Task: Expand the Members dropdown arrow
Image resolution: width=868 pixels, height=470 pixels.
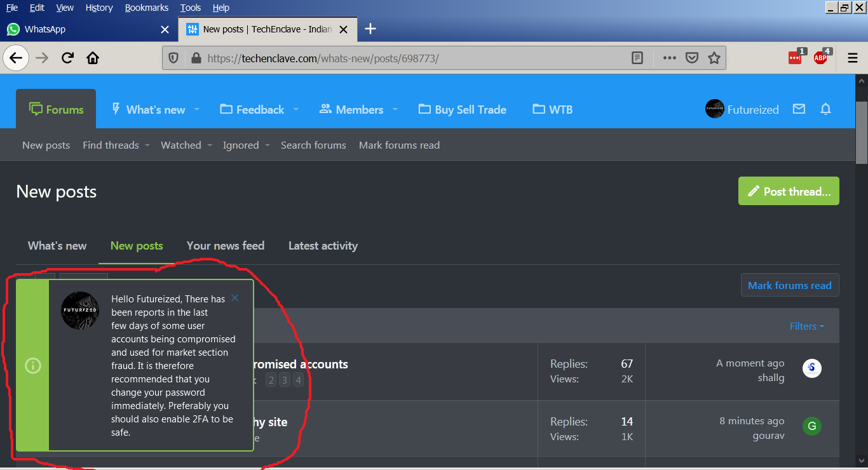Action: point(395,109)
